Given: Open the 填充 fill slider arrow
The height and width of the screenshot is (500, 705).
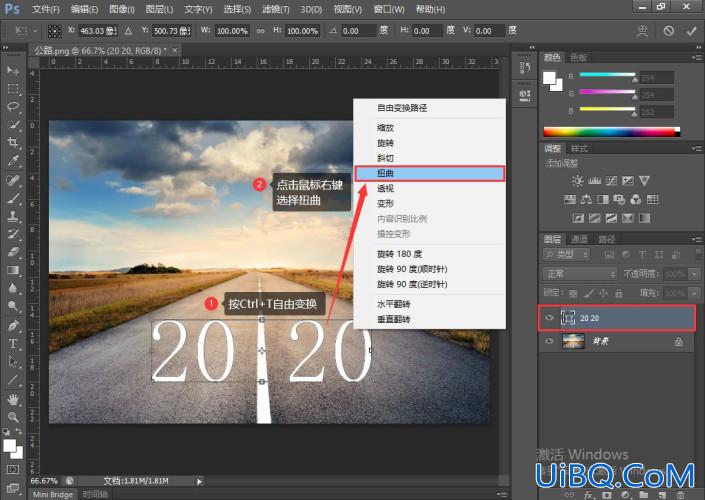Looking at the screenshot, I should (695, 294).
